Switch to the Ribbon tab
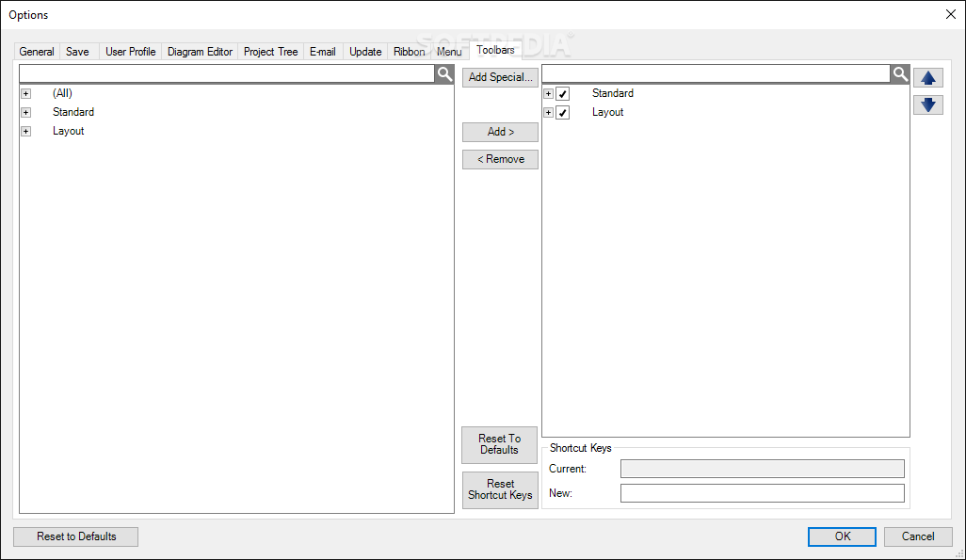Viewport: 966px width, 560px height. (410, 52)
